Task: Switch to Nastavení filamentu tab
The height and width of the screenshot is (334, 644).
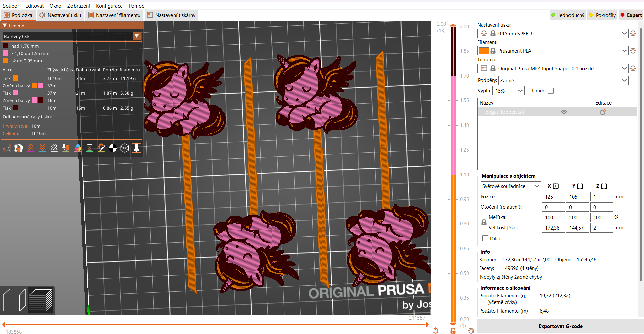Action: point(114,15)
